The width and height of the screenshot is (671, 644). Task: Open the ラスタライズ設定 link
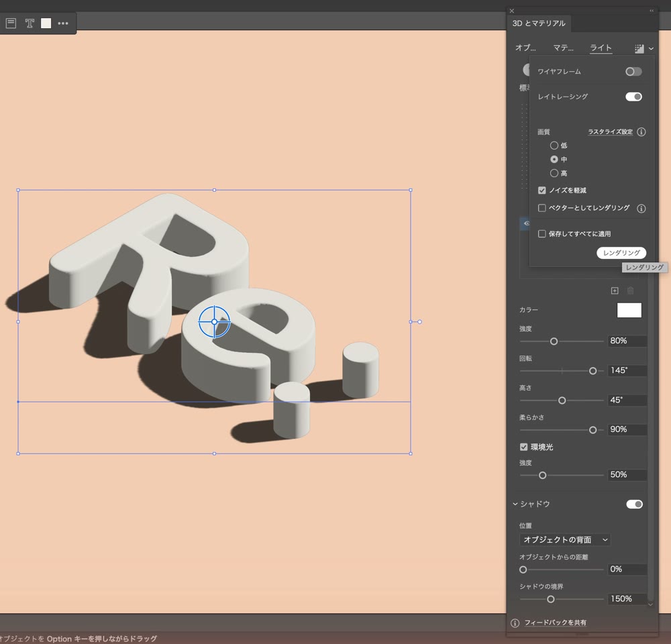(x=610, y=131)
